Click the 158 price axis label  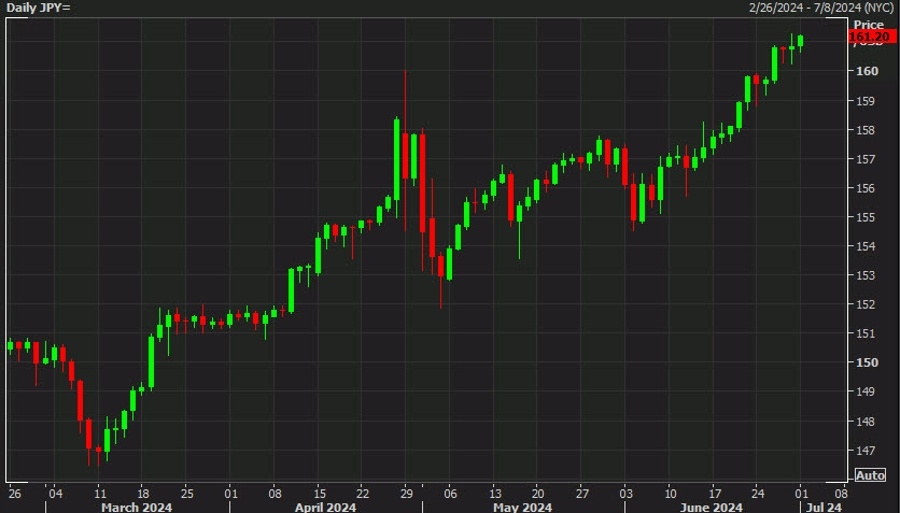click(865, 130)
